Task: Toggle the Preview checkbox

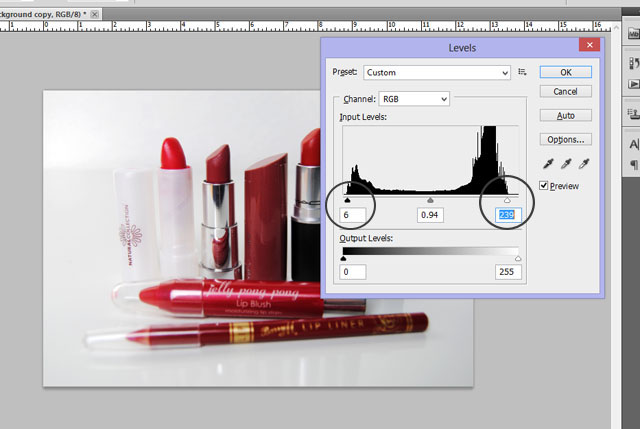Action: (543, 186)
